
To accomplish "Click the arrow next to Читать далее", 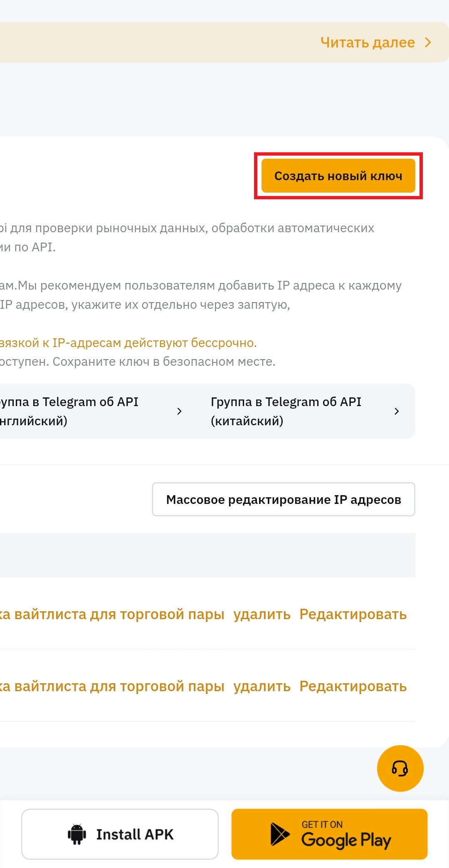I will (428, 42).
